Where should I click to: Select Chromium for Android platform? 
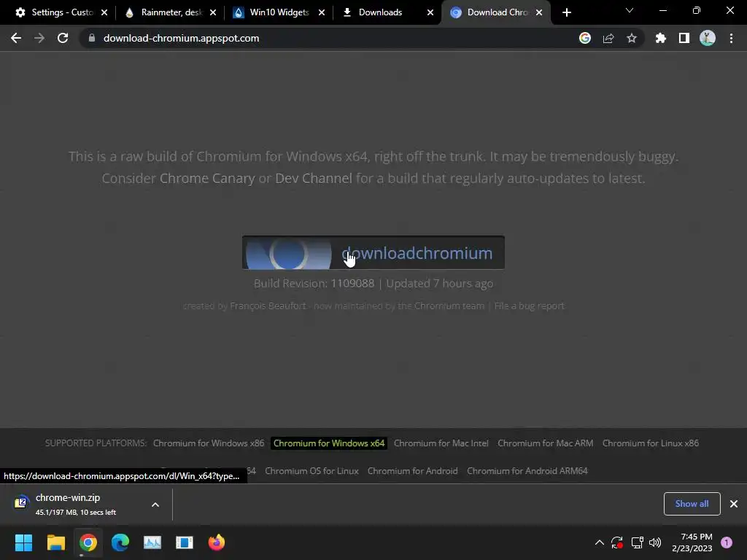pyautogui.click(x=413, y=471)
